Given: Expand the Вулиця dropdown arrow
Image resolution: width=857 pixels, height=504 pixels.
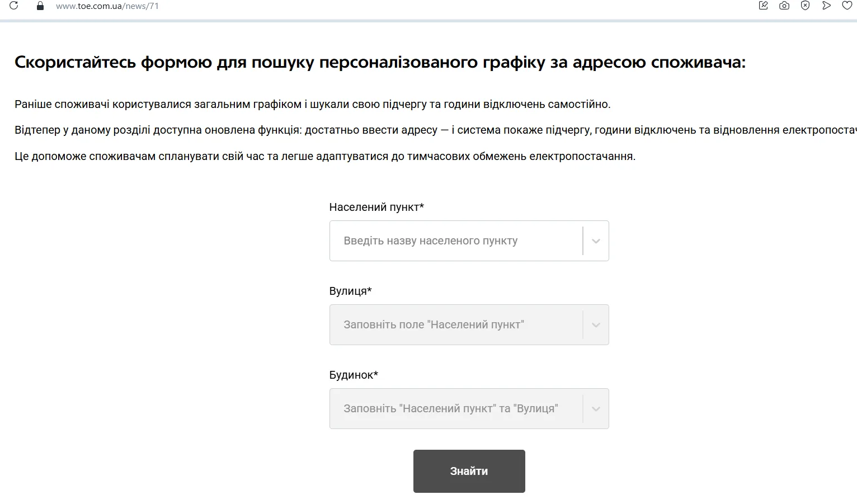Looking at the screenshot, I should pos(596,325).
